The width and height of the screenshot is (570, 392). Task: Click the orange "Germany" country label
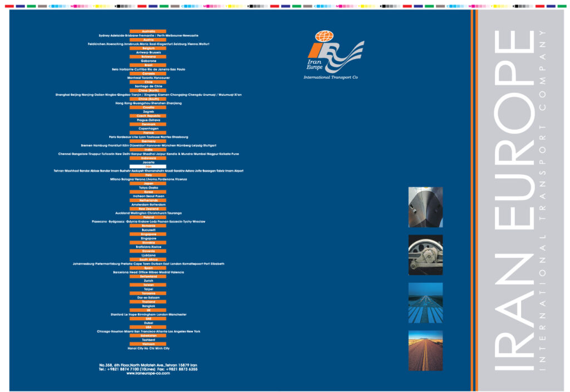[x=148, y=141]
